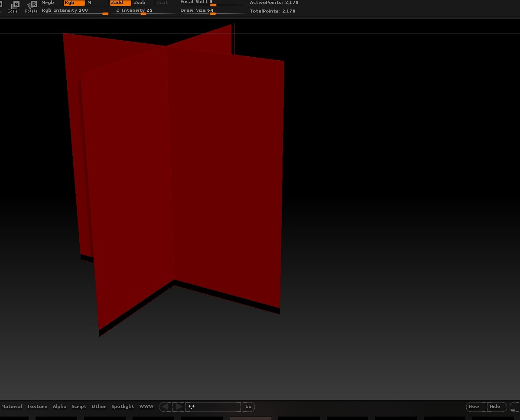Go to previous LightBox folder arrow
The image size is (520, 420).
click(165, 407)
